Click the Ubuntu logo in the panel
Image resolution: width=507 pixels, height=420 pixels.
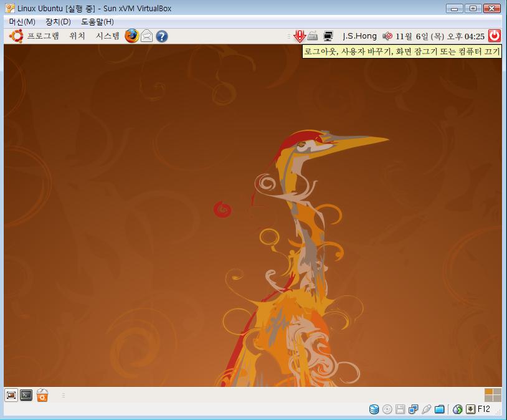click(16, 36)
